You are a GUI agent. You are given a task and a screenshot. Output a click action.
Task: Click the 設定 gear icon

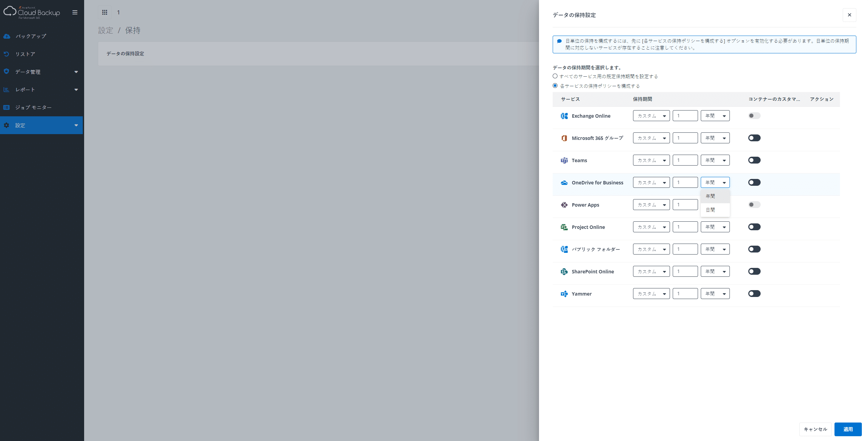point(6,125)
